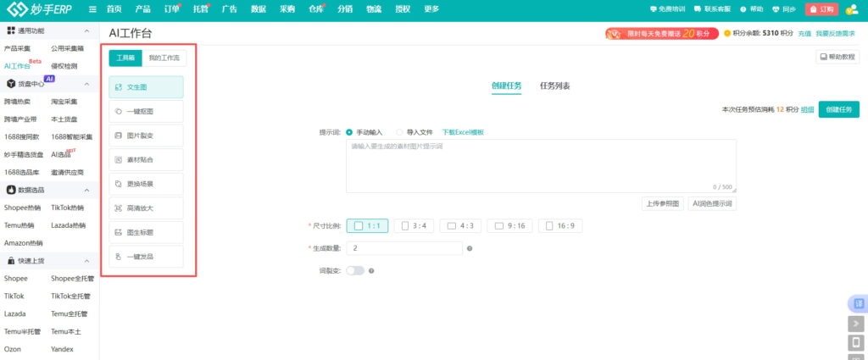868x360 pixels.
Task: Open the 产品 menu in top navigation
Action: [142, 9]
